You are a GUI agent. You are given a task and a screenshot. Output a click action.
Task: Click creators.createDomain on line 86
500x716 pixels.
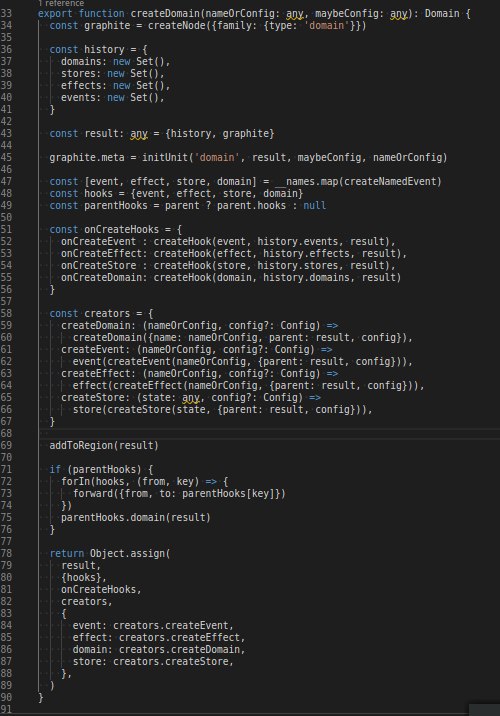[180, 649]
